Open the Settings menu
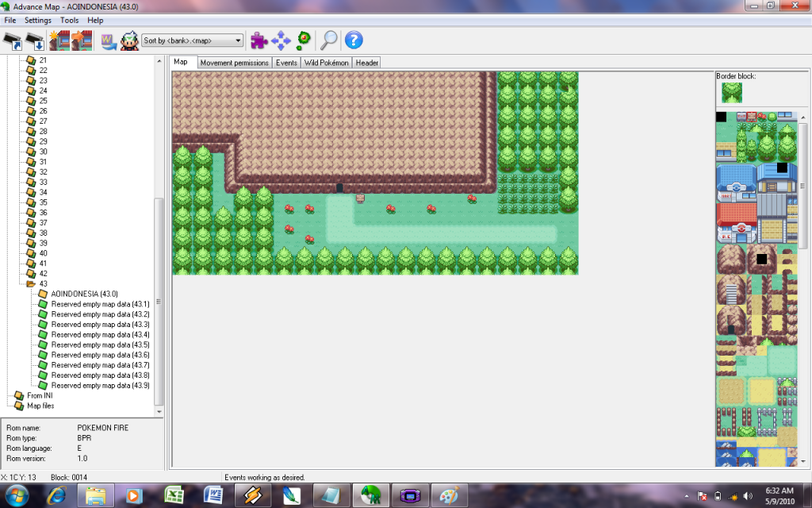This screenshot has width=812, height=508. (x=38, y=20)
